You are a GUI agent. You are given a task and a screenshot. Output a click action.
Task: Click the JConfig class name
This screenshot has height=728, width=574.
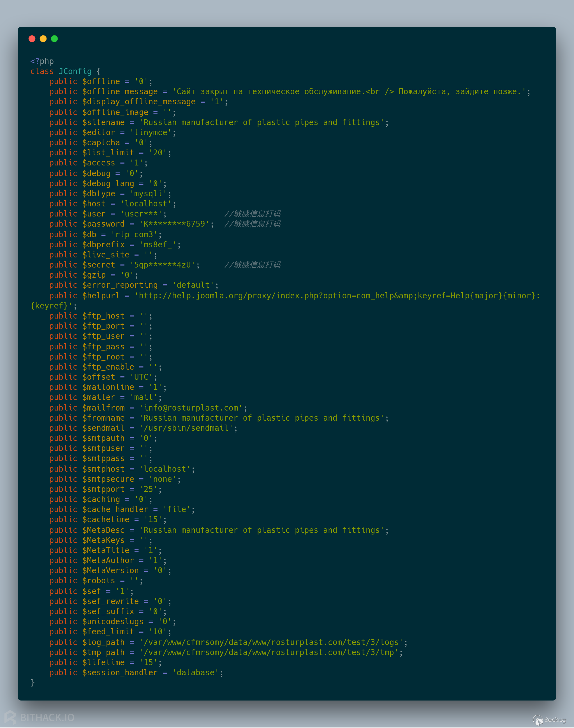tap(75, 71)
